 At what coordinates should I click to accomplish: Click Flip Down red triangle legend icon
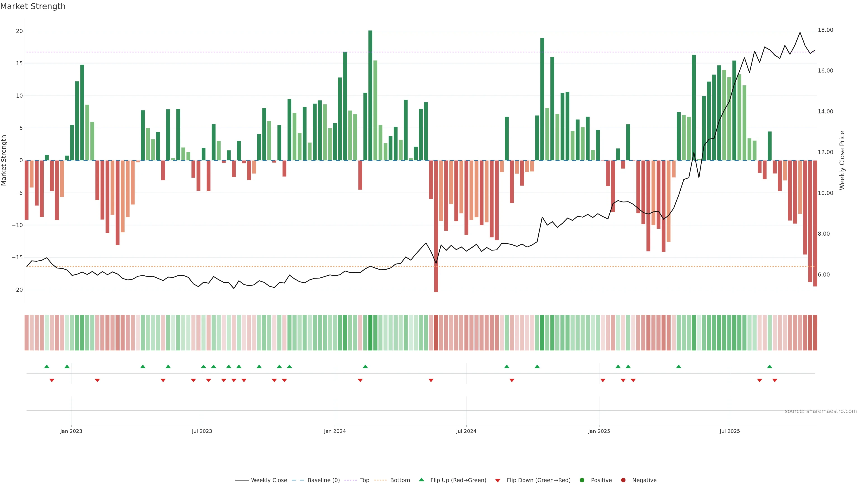pos(498,480)
